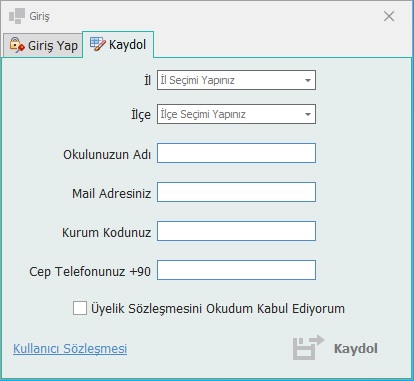Open the Kullanıcı Sözleşmesi link
This screenshot has height=381, width=414.
click(70, 349)
